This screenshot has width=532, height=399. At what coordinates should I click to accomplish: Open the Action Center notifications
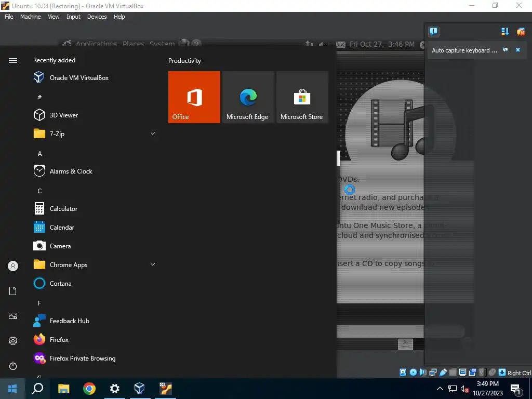[x=516, y=389]
